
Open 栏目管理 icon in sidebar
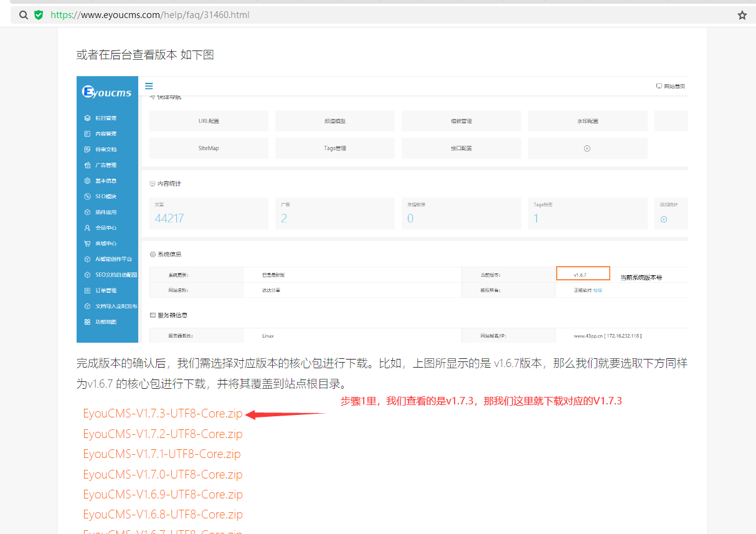[88, 118]
